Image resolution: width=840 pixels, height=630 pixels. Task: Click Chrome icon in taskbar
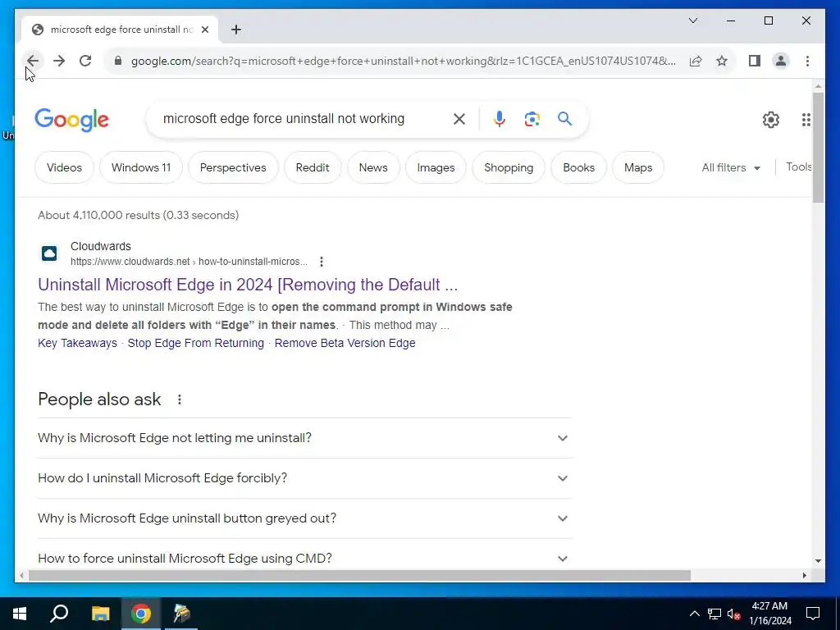click(x=141, y=614)
